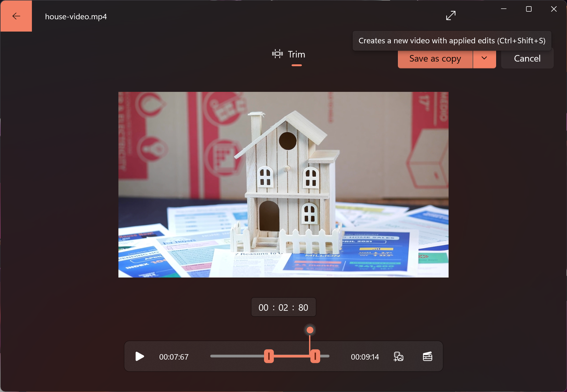Click the play button to start video

click(139, 357)
